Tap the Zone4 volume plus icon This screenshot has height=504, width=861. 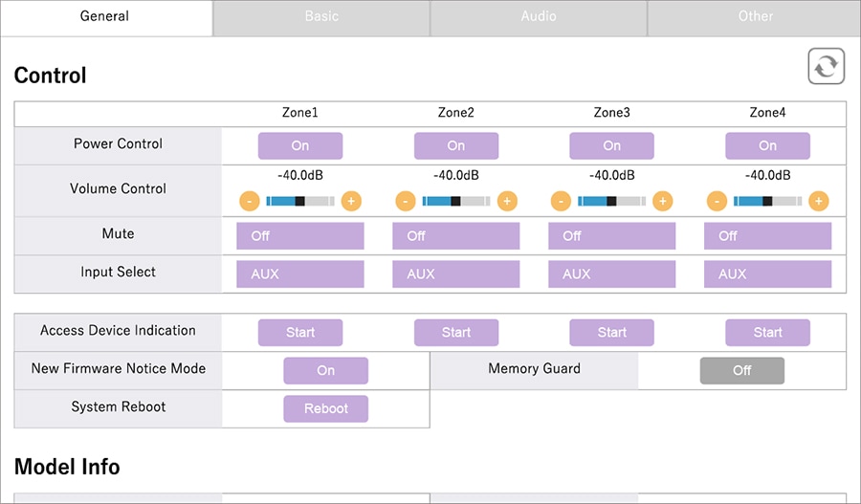[819, 201]
